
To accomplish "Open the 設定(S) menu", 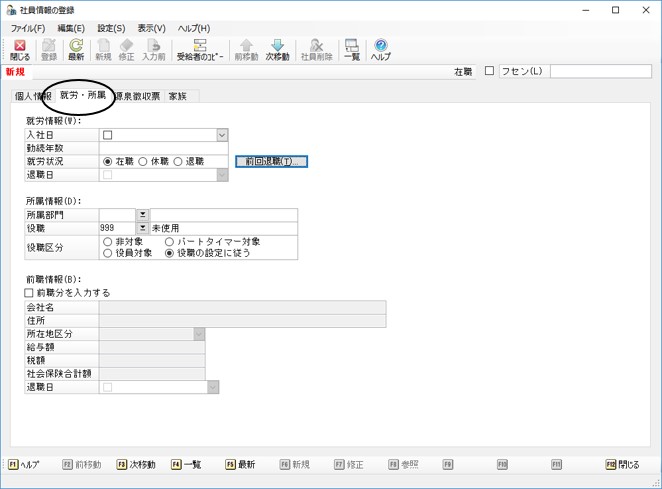I will coord(111,28).
